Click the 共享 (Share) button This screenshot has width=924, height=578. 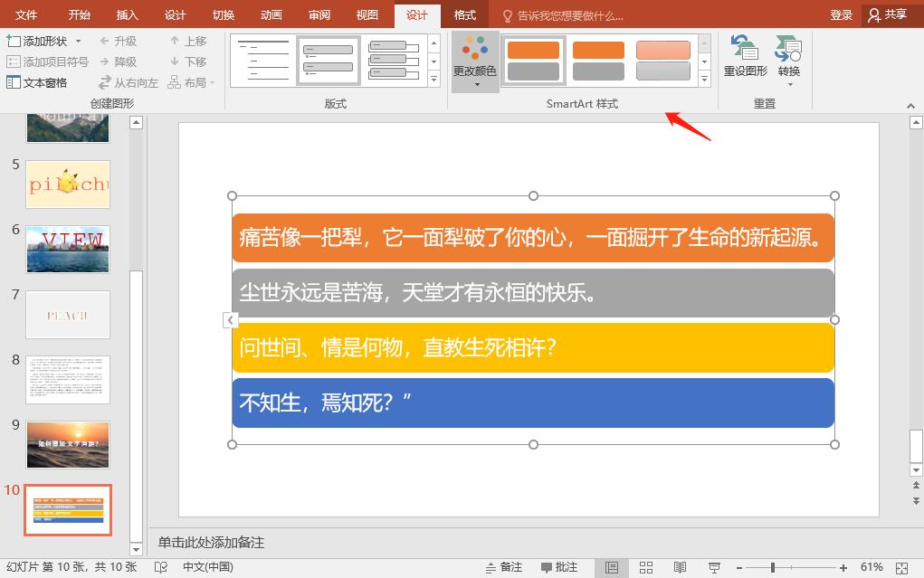tap(888, 14)
